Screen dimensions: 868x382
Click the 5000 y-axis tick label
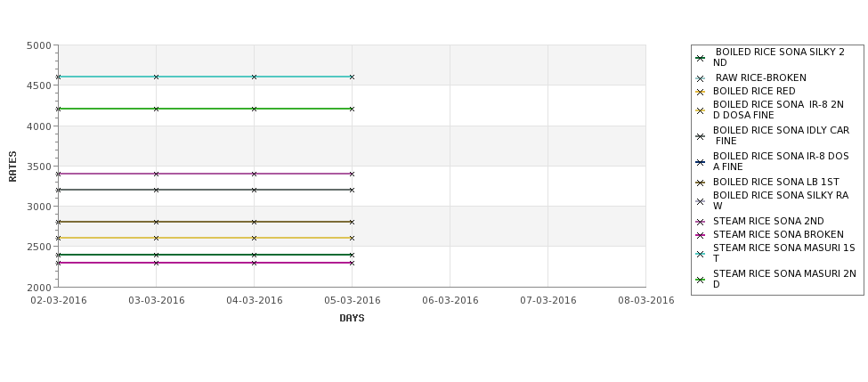39,45
